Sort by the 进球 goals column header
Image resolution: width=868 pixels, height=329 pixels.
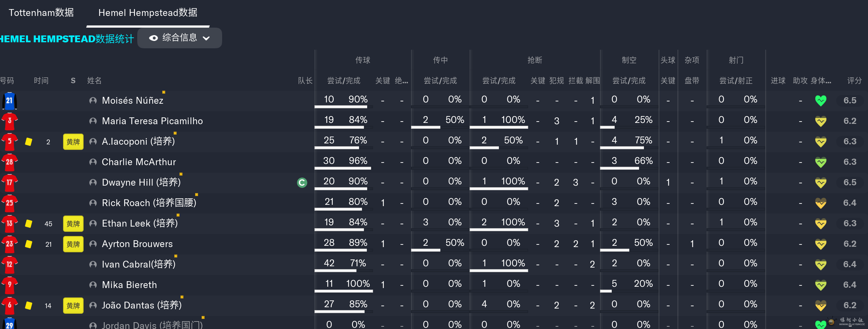tap(778, 81)
